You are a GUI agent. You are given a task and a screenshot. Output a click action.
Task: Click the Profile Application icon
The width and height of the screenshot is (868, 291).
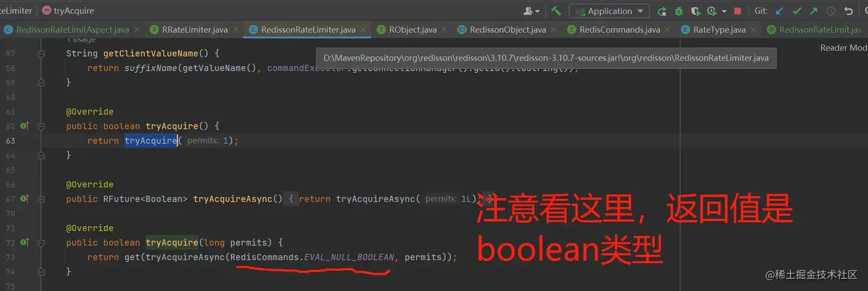(712, 11)
